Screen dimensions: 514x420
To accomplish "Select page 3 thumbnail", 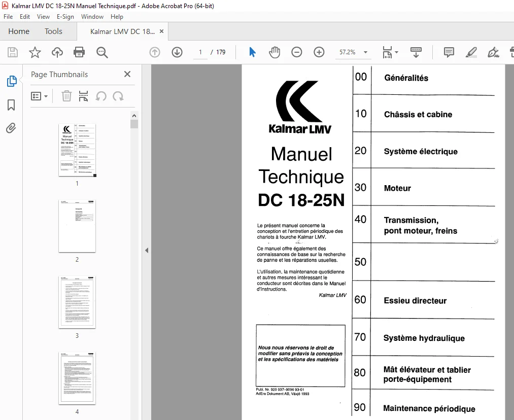I will coord(77,302).
